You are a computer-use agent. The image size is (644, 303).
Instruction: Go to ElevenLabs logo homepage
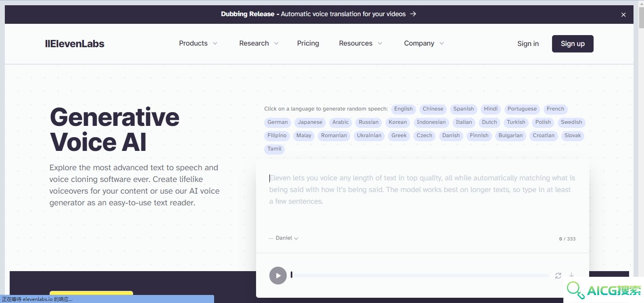[x=75, y=44]
